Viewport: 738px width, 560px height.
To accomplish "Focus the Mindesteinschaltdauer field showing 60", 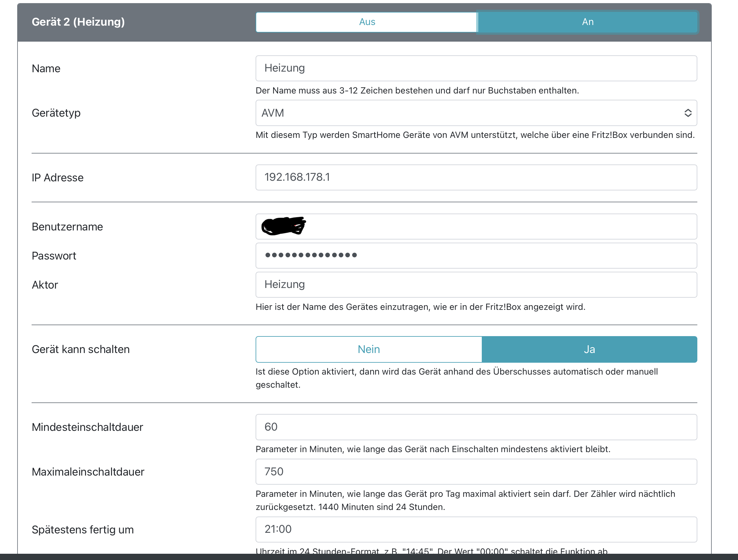I will 476,427.
